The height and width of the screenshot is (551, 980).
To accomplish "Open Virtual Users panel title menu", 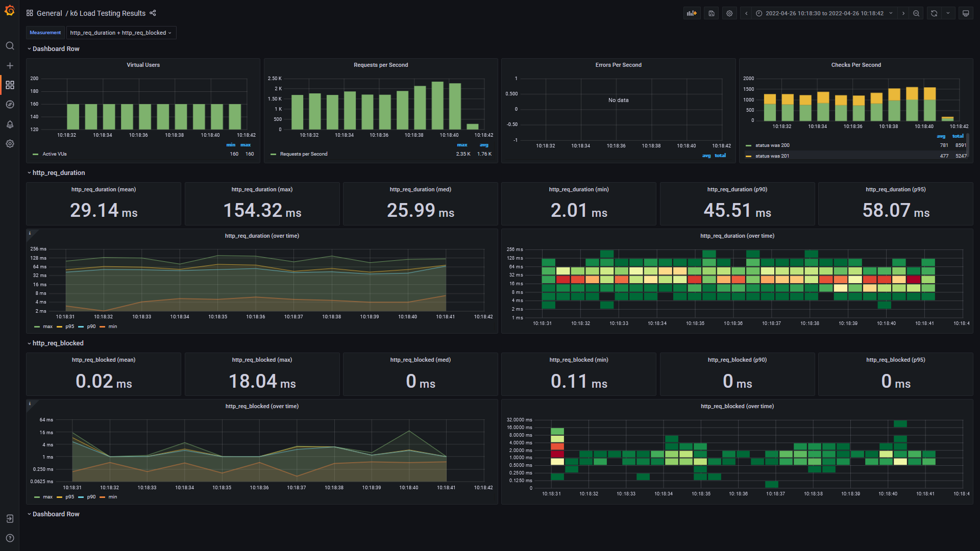I will click(143, 65).
